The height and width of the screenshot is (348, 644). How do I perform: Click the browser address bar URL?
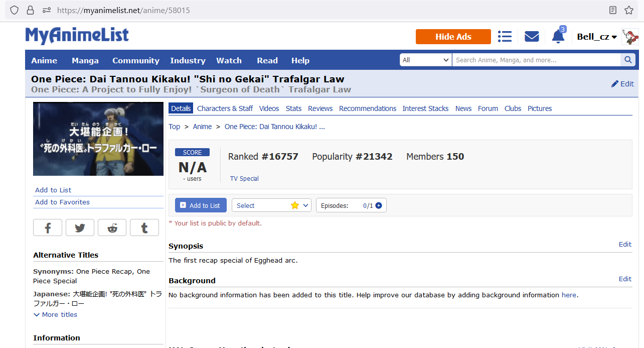123,10
